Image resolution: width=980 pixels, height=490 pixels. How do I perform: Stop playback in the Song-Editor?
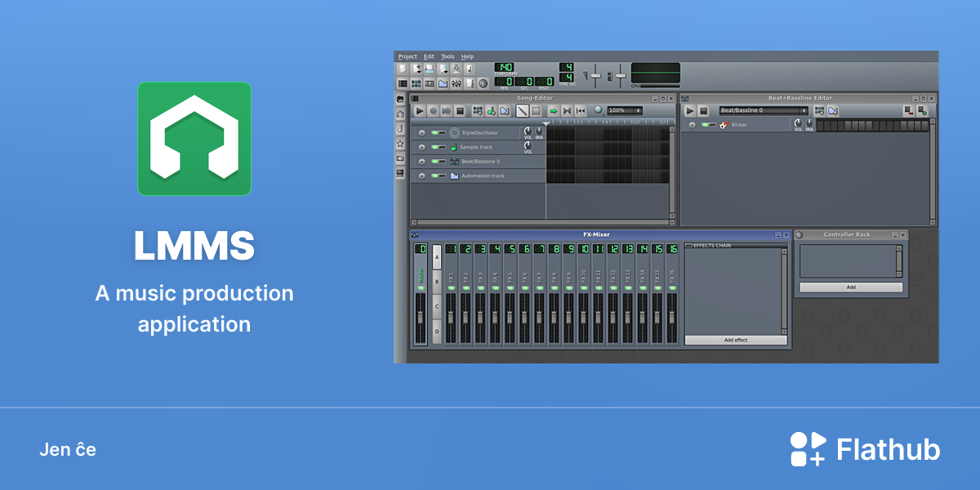[460, 111]
